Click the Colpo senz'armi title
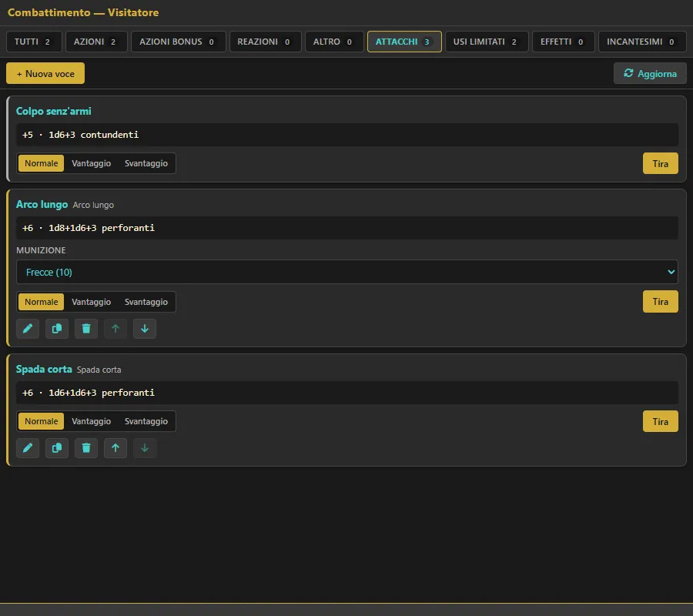The height and width of the screenshot is (616, 693). (x=53, y=111)
